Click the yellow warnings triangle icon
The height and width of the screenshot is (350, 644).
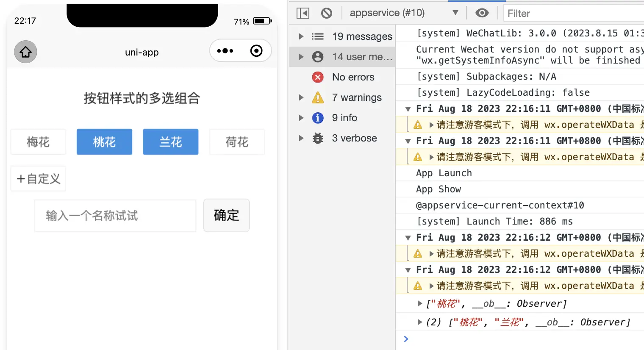[x=318, y=97]
